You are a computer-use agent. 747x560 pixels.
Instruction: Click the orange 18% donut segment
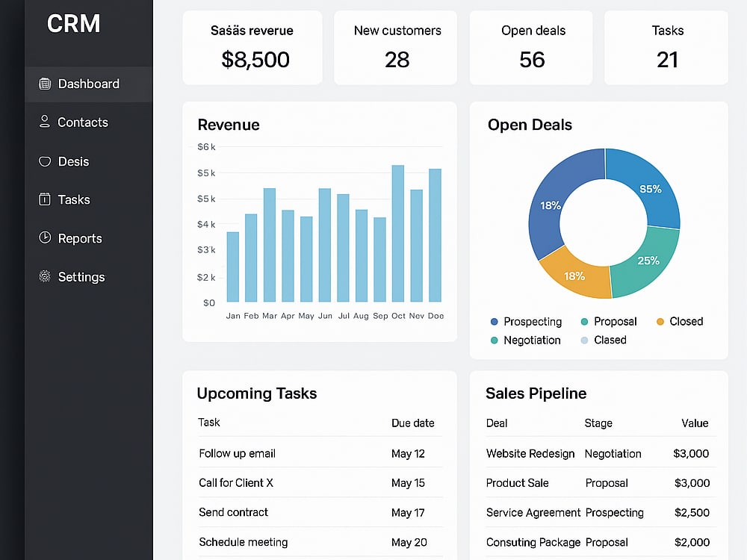[574, 276]
